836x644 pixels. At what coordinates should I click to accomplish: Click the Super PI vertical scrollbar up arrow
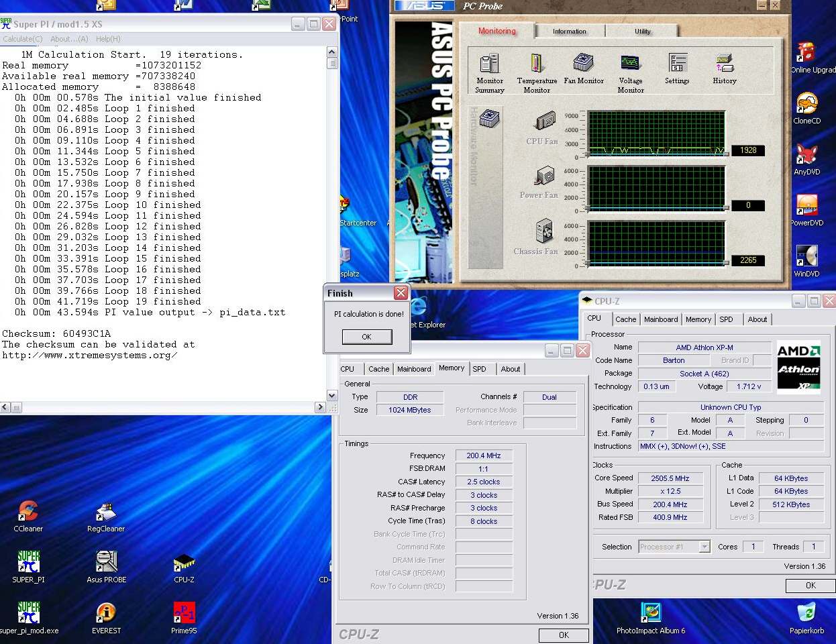[x=331, y=52]
